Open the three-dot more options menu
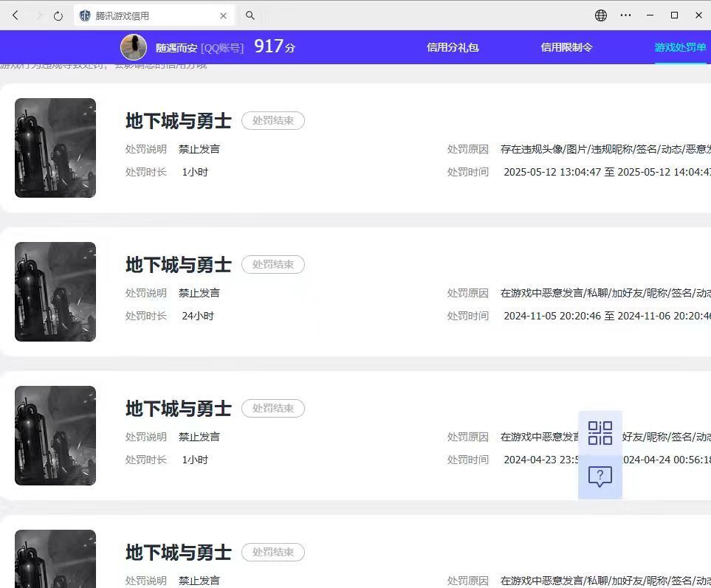 [x=625, y=15]
